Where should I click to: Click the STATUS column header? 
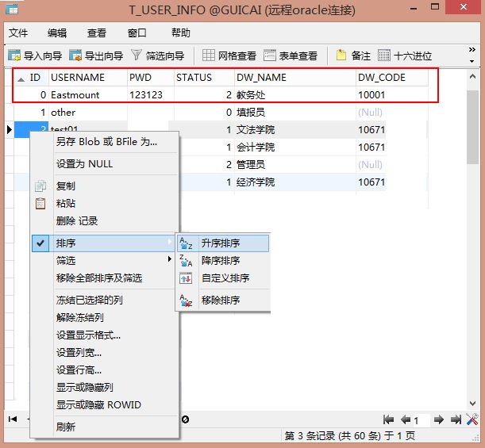point(204,78)
